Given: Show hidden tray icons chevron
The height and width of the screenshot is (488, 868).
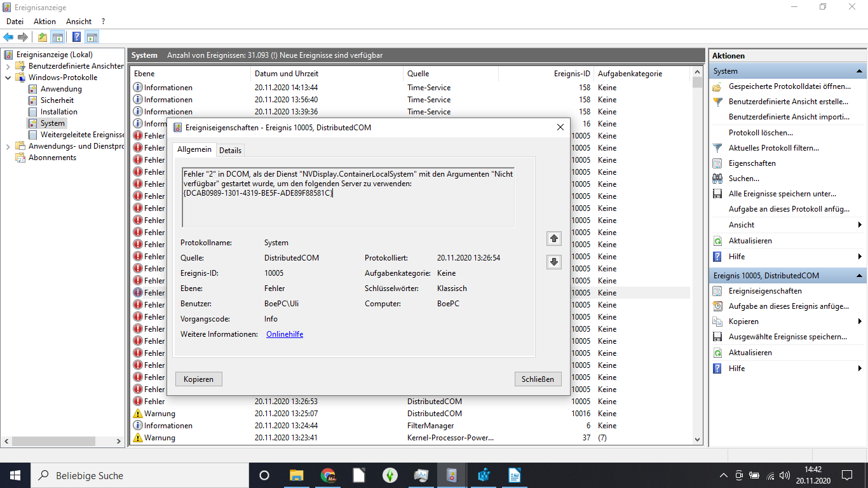Looking at the screenshot, I should pos(723,475).
